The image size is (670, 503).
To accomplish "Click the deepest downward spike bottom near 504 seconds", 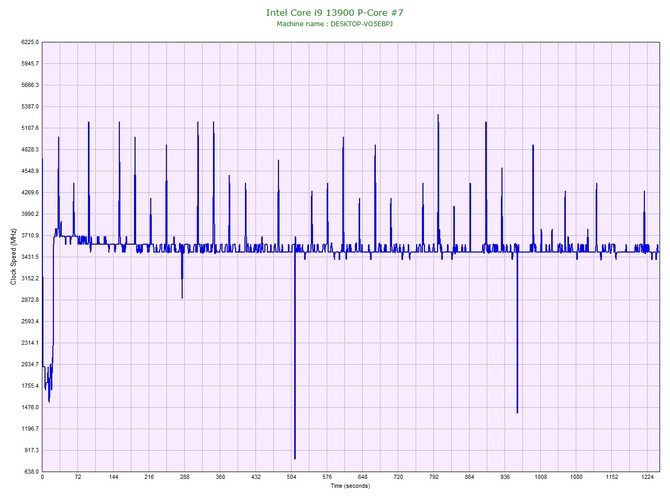I will click(295, 459).
